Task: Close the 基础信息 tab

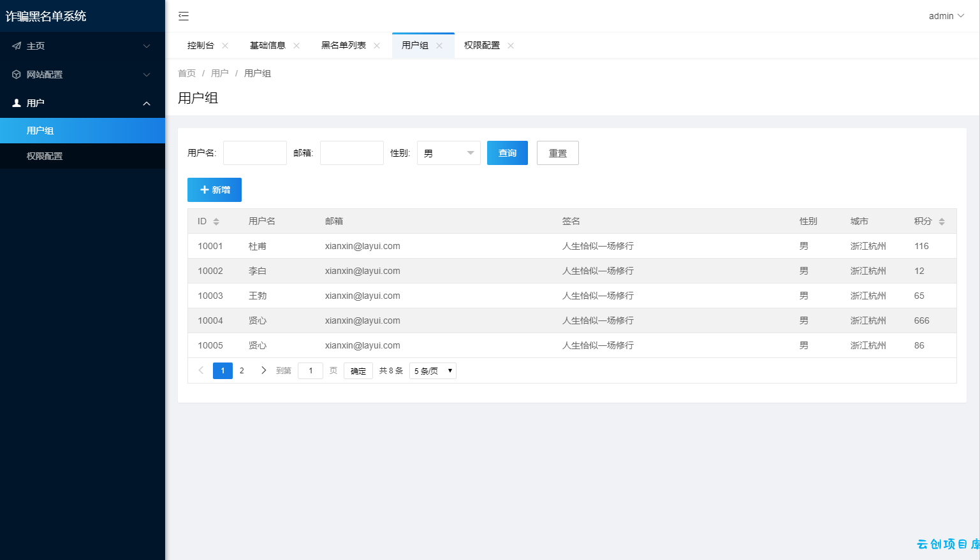Action: tap(296, 45)
